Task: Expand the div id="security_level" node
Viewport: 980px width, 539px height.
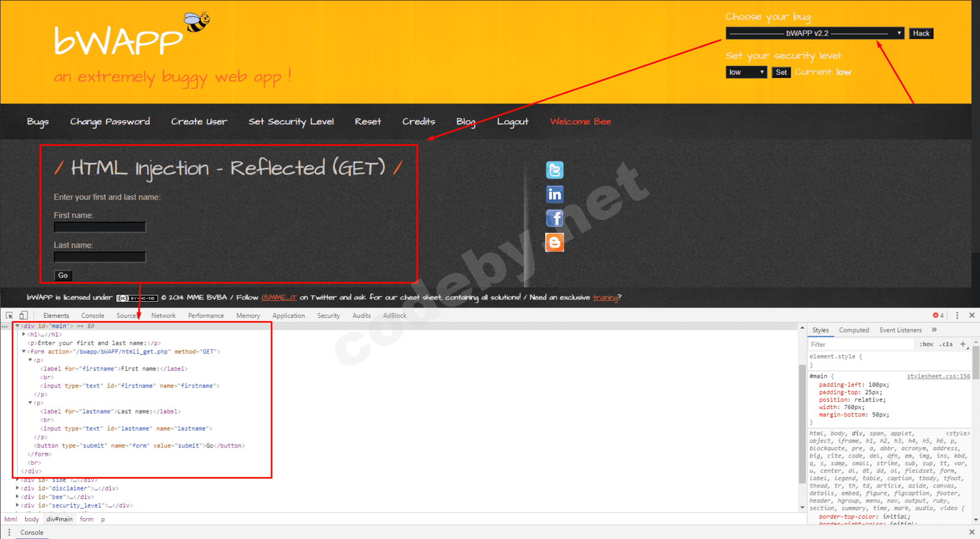Action: click(x=18, y=505)
